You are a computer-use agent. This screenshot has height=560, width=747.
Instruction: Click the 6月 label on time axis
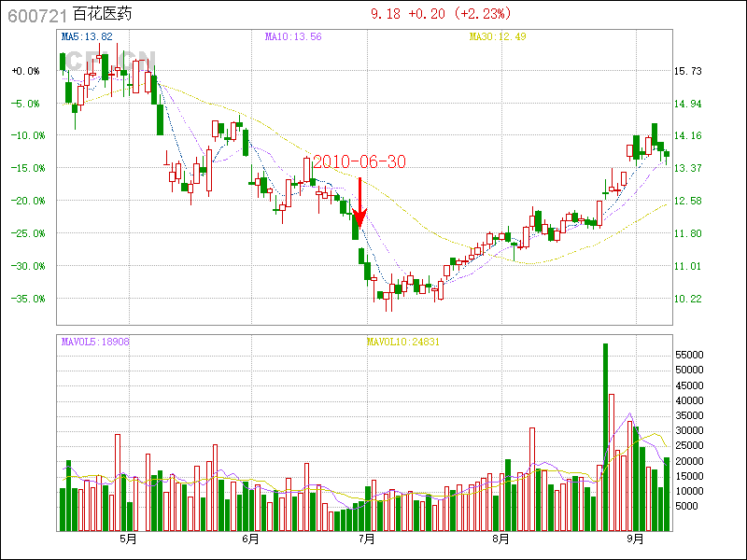coord(249,539)
